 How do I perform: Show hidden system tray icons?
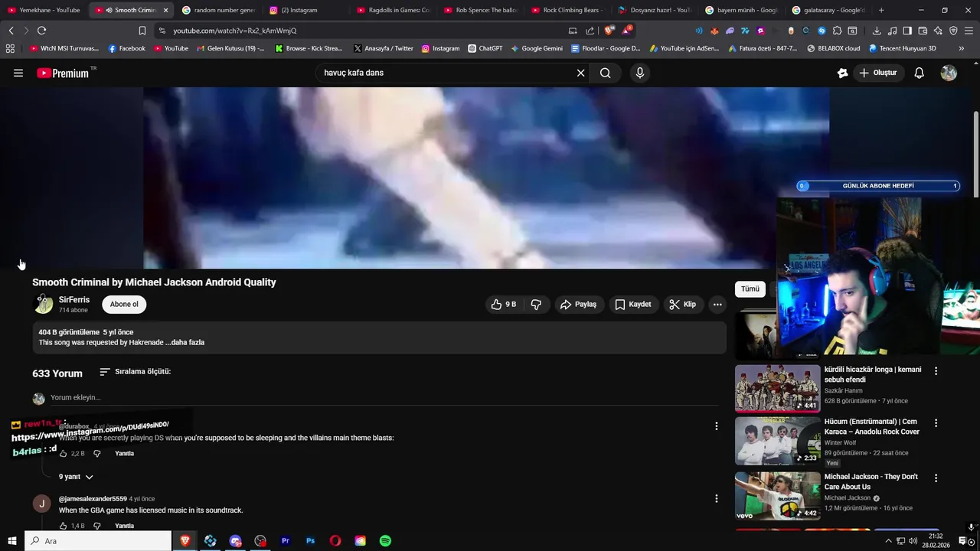(x=888, y=541)
